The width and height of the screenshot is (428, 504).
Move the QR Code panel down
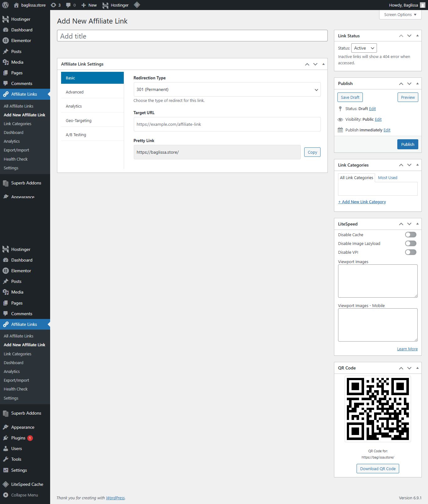click(409, 368)
